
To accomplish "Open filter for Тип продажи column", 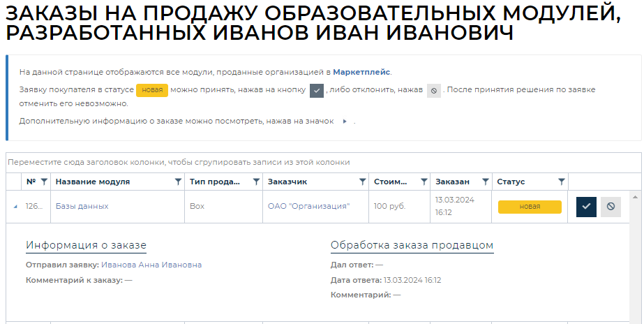I will 255,182.
